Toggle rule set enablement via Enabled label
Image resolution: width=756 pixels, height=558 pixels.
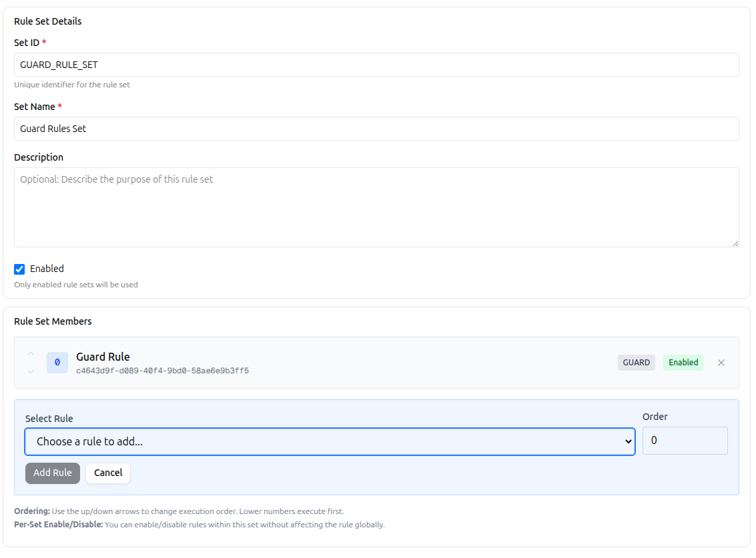click(x=46, y=269)
